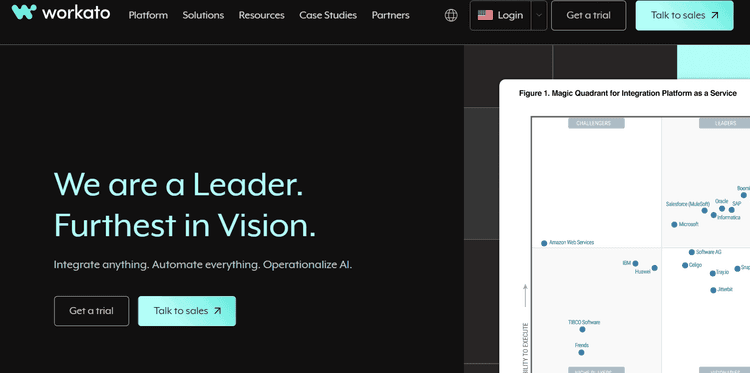The width and height of the screenshot is (750, 373).
Task: Click the Informatica chart label
Action: tap(729, 218)
